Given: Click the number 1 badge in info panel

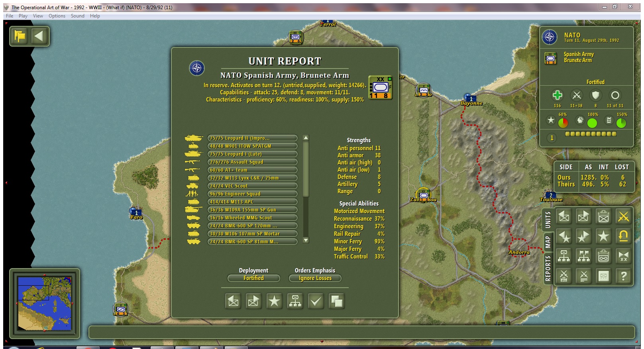Looking at the screenshot, I should [552, 138].
